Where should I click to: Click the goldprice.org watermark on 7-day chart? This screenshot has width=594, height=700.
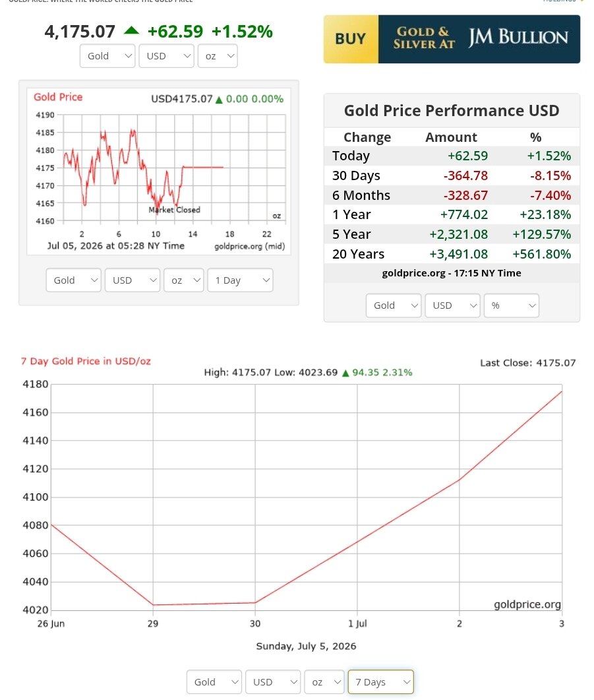click(527, 604)
